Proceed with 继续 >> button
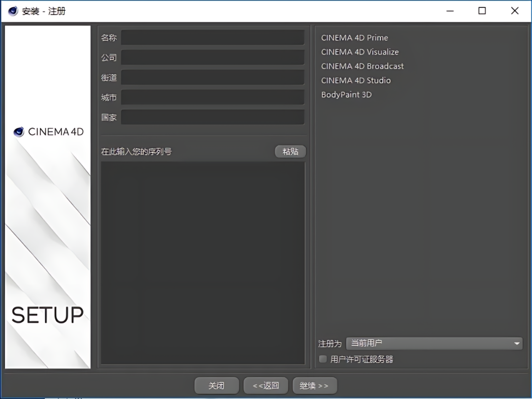Viewport: 532px width, 399px height. click(x=314, y=386)
